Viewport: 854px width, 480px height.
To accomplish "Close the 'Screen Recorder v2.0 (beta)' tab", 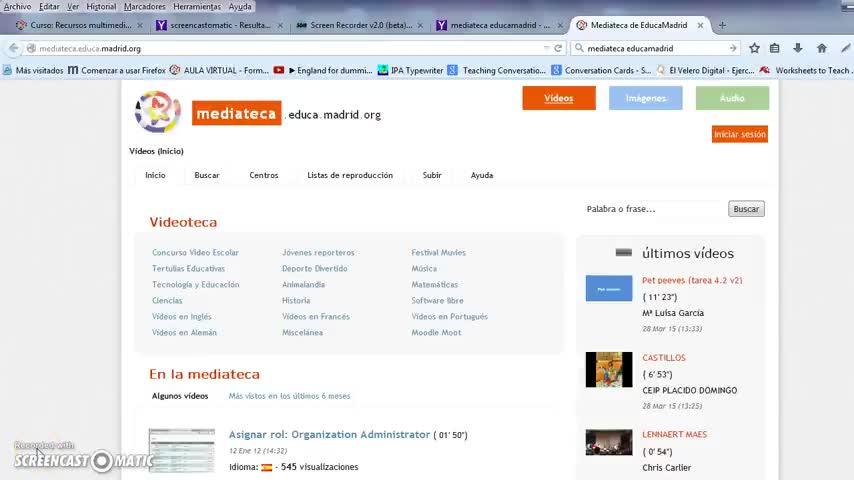I will pyautogui.click(x=420, y=25).
